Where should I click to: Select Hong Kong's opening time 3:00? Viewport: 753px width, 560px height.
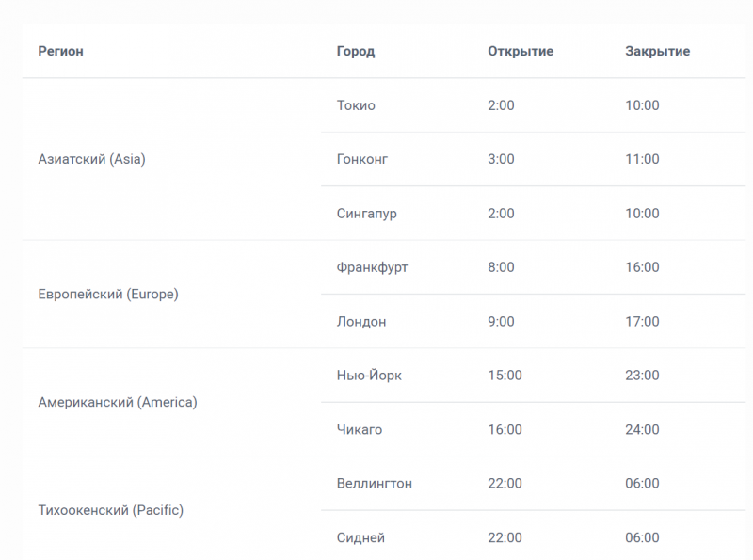(x=501, y=159)
